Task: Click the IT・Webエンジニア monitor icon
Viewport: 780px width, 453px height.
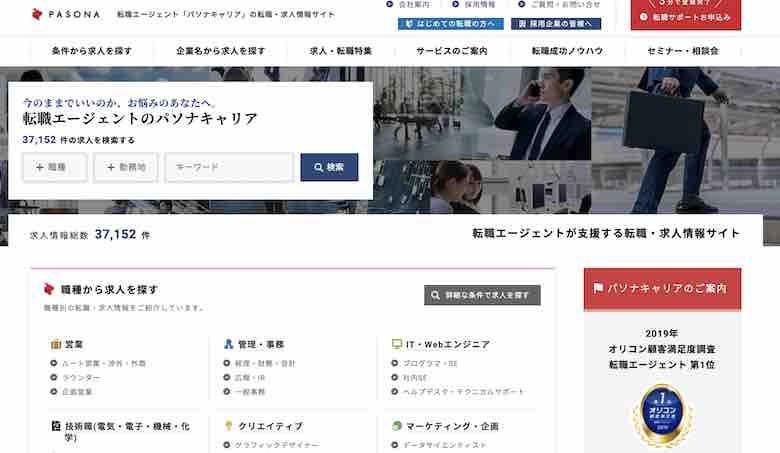Action: [396, 344]
